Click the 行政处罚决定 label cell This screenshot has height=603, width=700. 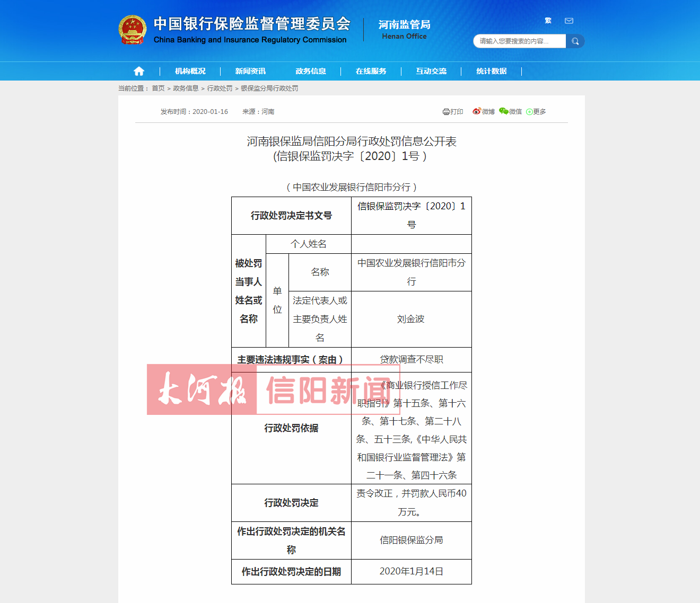[291, 503]
